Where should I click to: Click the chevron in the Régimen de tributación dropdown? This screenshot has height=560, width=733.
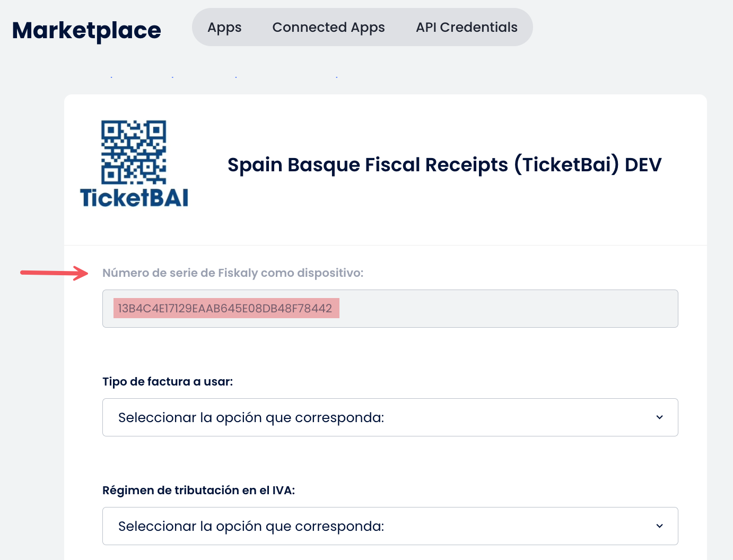coord(659,526)
